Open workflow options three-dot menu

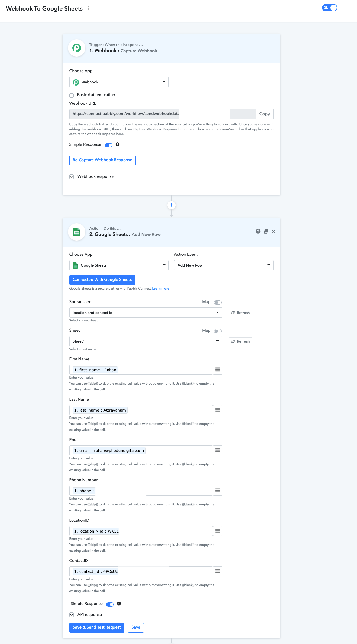coord(89,8)
